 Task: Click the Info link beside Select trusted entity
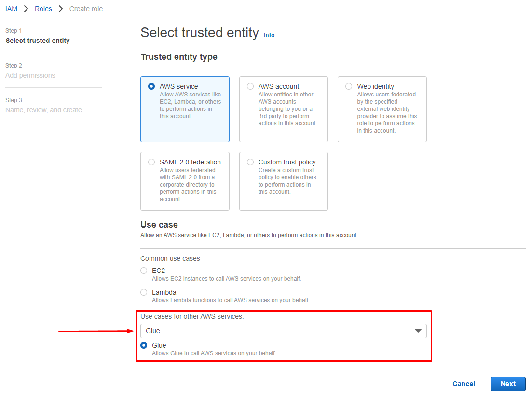click(x=269, y=35)
